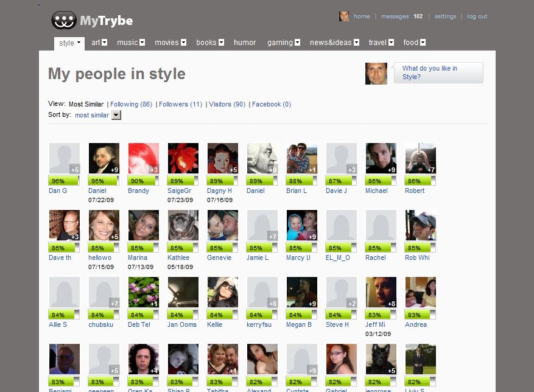
Task: Expand the books category dropdown arrow
Action: pos(222,43)
